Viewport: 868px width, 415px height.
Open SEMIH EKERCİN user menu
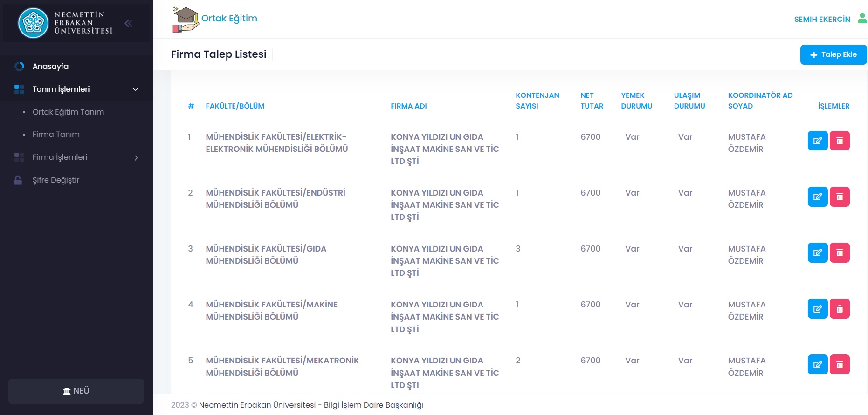[x=822, y=19]
